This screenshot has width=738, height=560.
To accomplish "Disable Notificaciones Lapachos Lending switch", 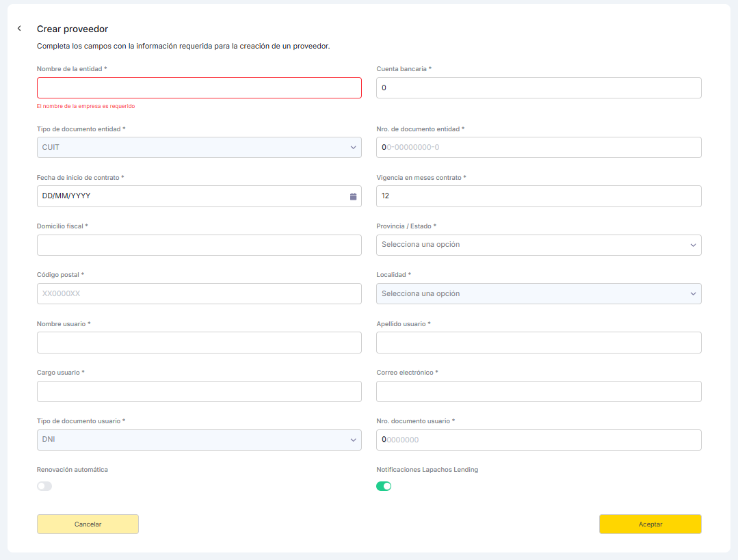I will [x=384, y=486].
